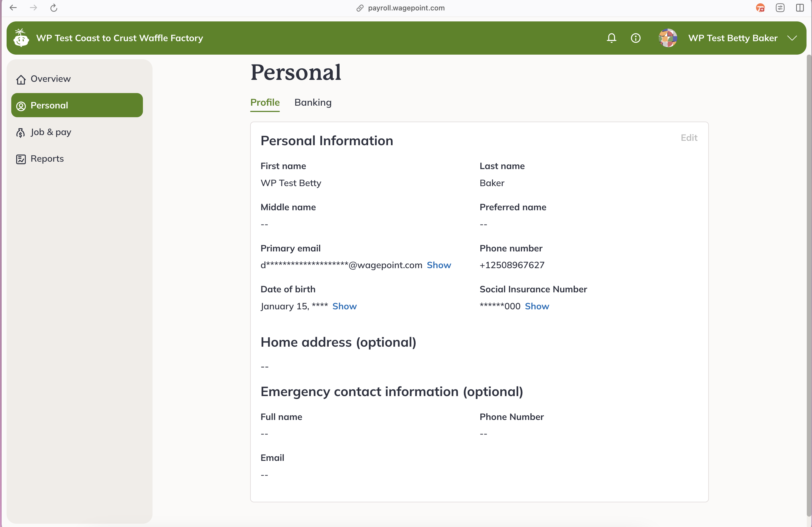Open the info help icon
This screenshot has height=527, width=812.
pyautogui.click(x=635, y=38)
